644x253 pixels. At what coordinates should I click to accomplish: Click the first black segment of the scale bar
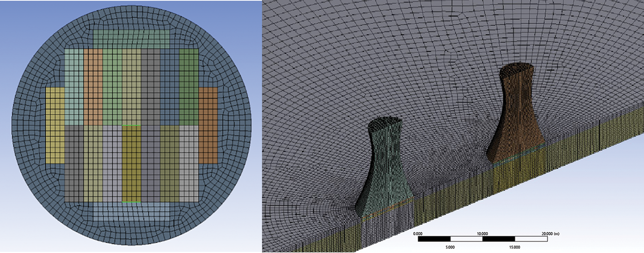434,239
